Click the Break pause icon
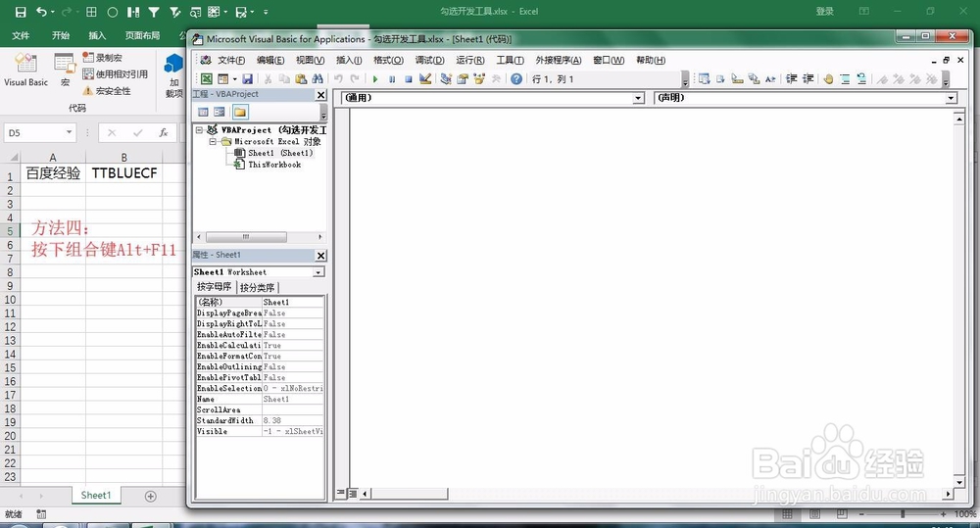Image resolution: width=980 pixels, height=528 pixels. (x=392, y=78)
